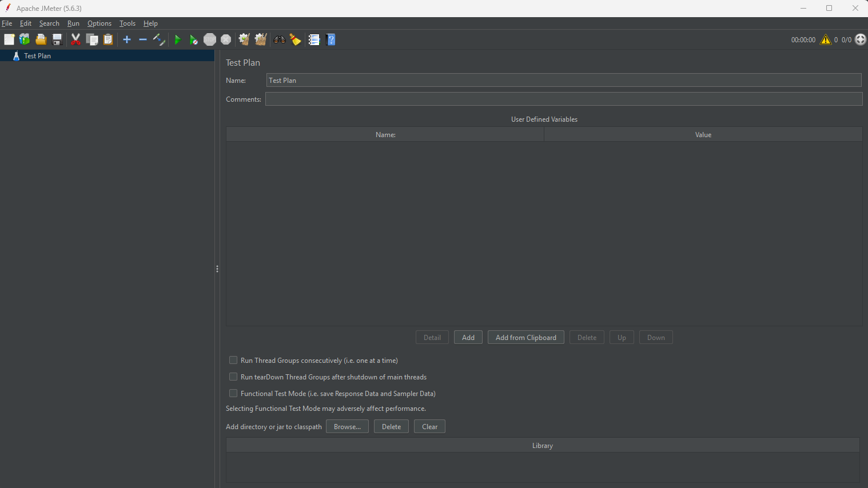Open the Function Helper dialog icon
Image resolution: width=868 pixels, height=488 pixels.
click(x=314, y=39)
